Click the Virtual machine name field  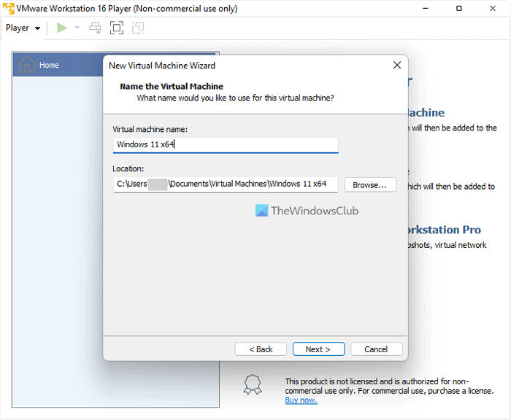coord(226,144)
